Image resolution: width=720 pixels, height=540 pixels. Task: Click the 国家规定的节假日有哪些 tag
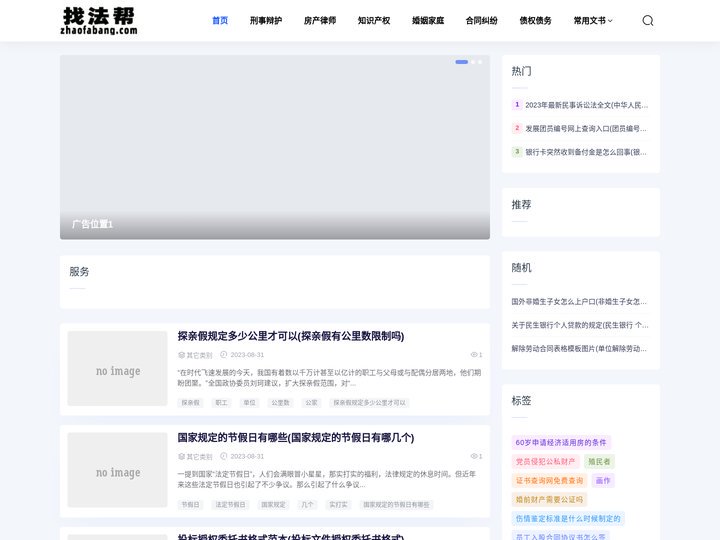(396, 505)
